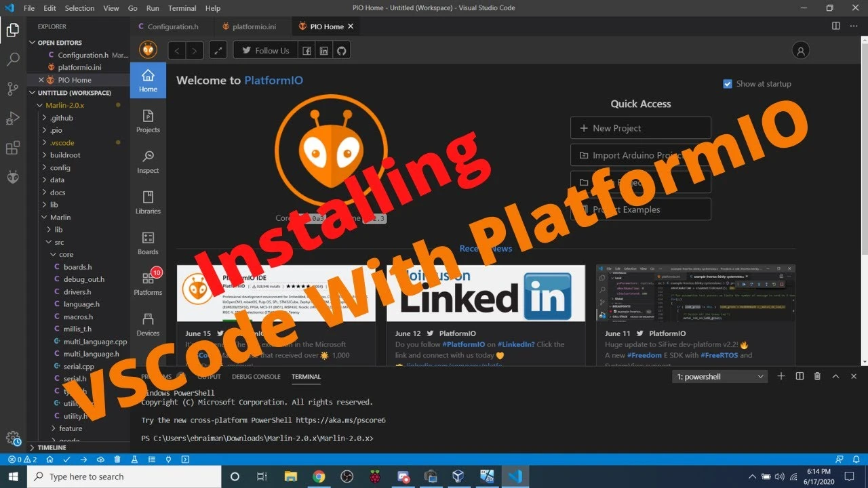Open the Explorer view in activity bar
The width and height of the screenshot is (868, 488).
coord(13,30)
